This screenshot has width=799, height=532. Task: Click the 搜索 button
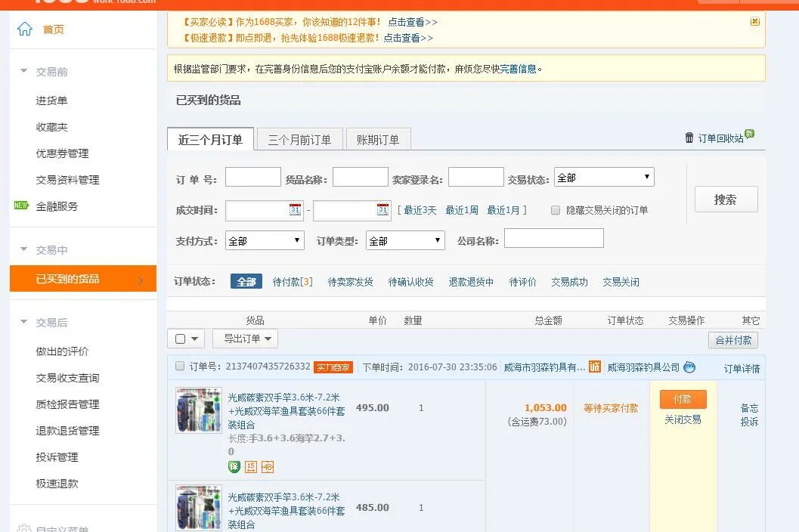coord(726,199)
